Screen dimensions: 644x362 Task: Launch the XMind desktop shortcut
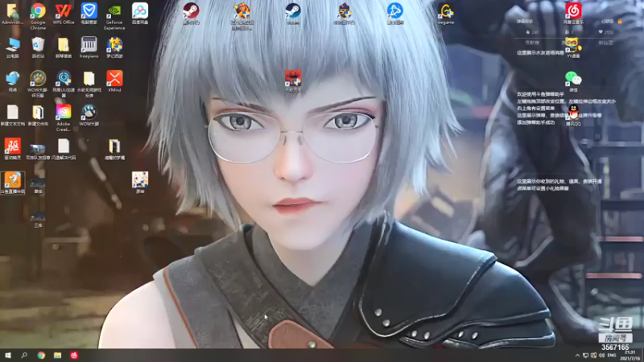pos(114,81)
